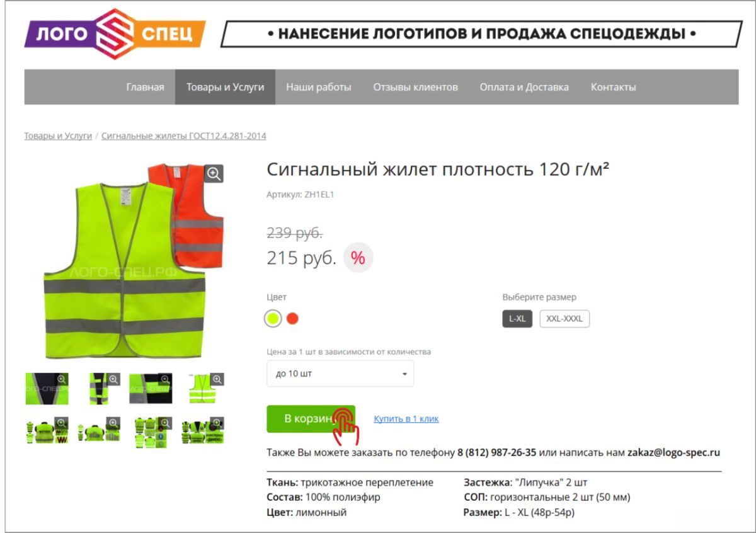Click the red percent discount badge
756x533 pixels.
pos(358,258)
